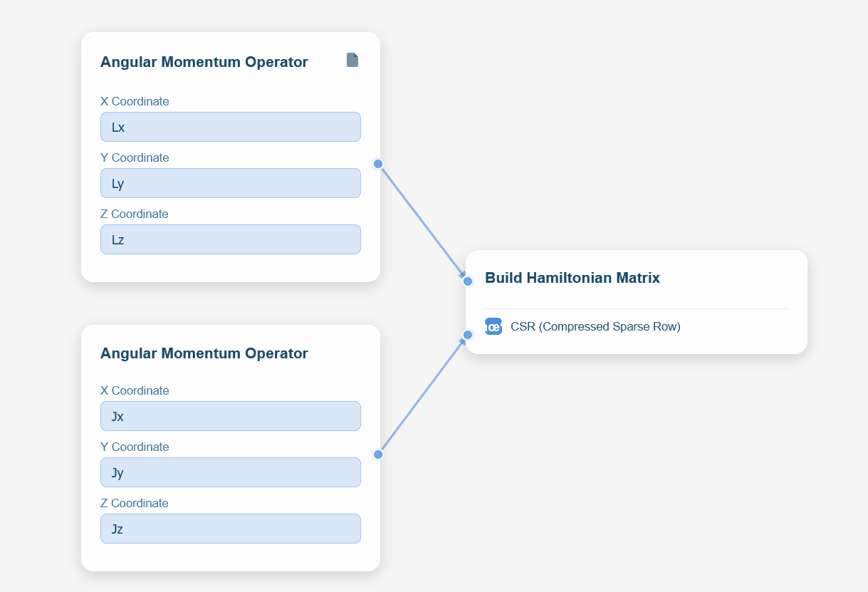This screenshot has height=592, width=868.
Task: Click Z Coordinate label above Jz field
Action: coord(134,503)
